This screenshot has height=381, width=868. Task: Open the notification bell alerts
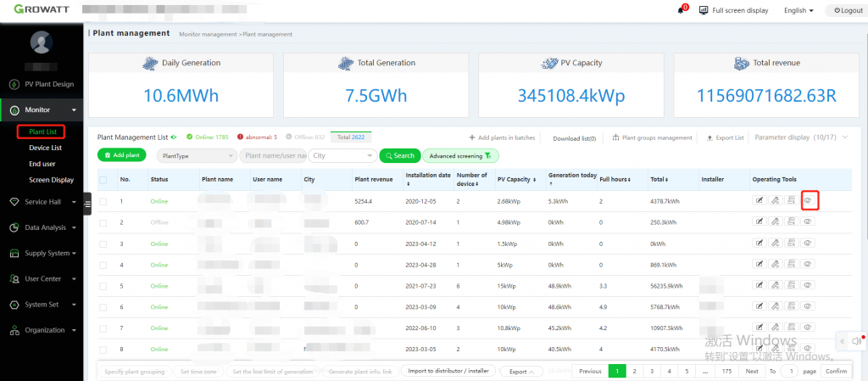(681, 10)
